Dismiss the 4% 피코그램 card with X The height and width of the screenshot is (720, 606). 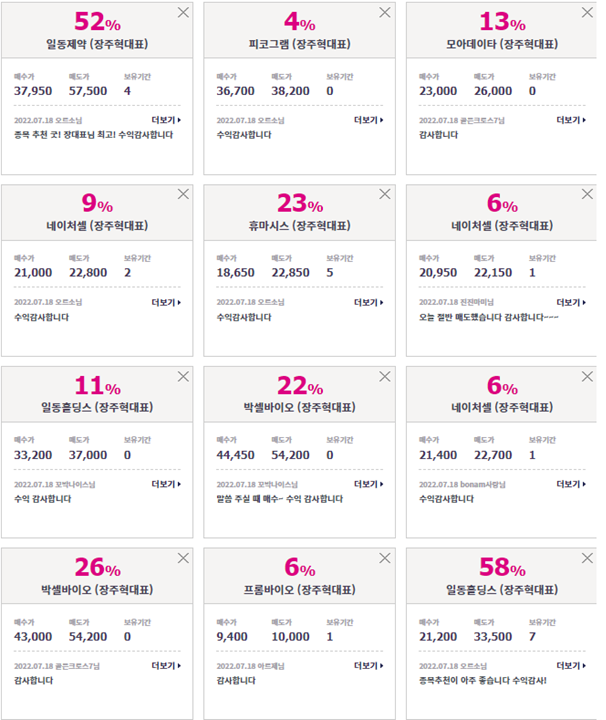pyautogui.click(x=385, y=12)
